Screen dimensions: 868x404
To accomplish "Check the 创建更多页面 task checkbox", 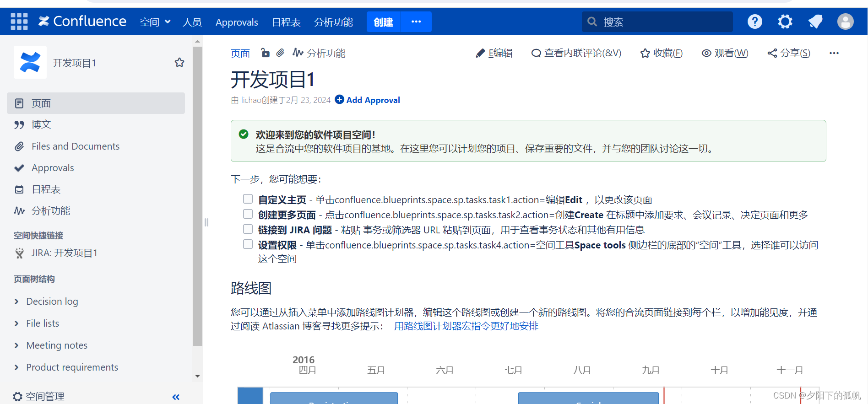I will [248, 214].
